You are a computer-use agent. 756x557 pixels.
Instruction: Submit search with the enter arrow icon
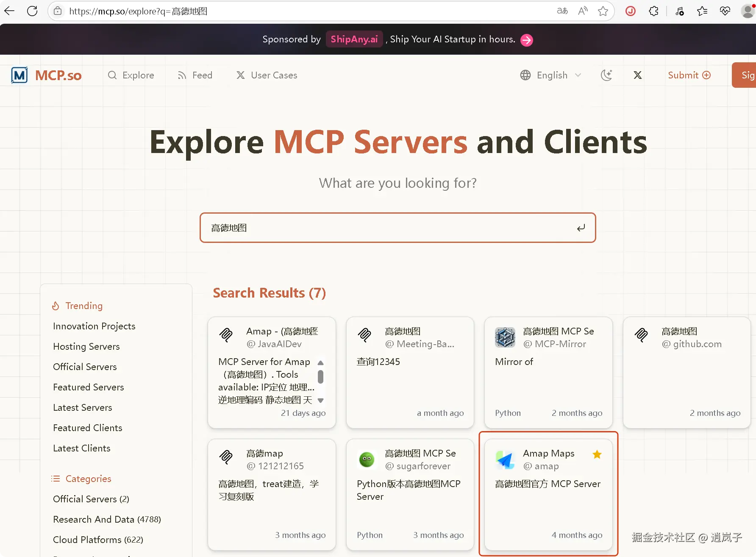pos(581,228)
